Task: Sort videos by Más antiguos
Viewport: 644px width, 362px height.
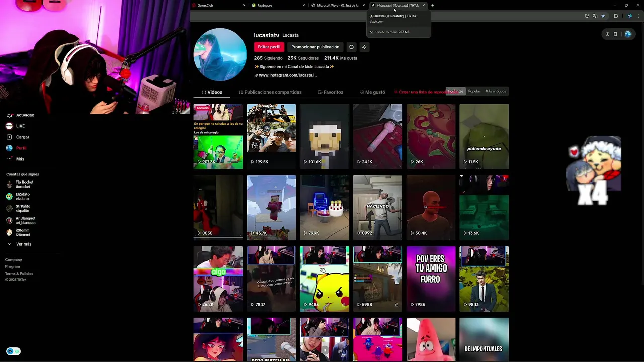Action: coord(496,91)
